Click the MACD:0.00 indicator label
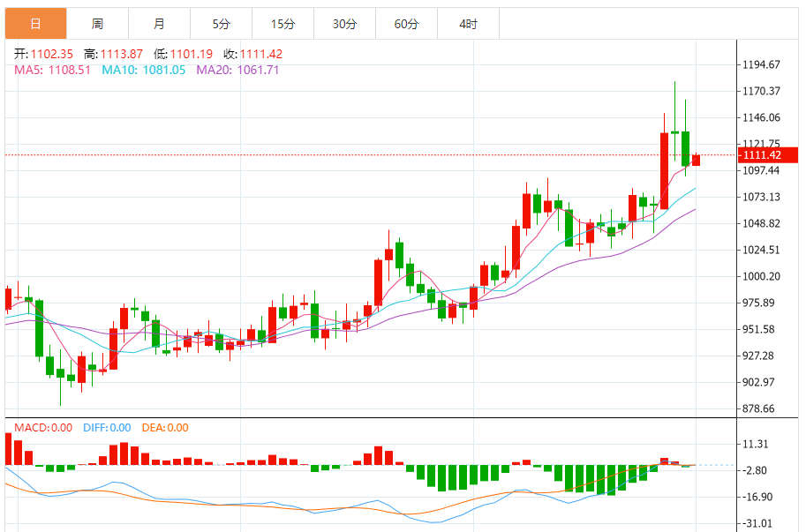 tap(43, 428)
